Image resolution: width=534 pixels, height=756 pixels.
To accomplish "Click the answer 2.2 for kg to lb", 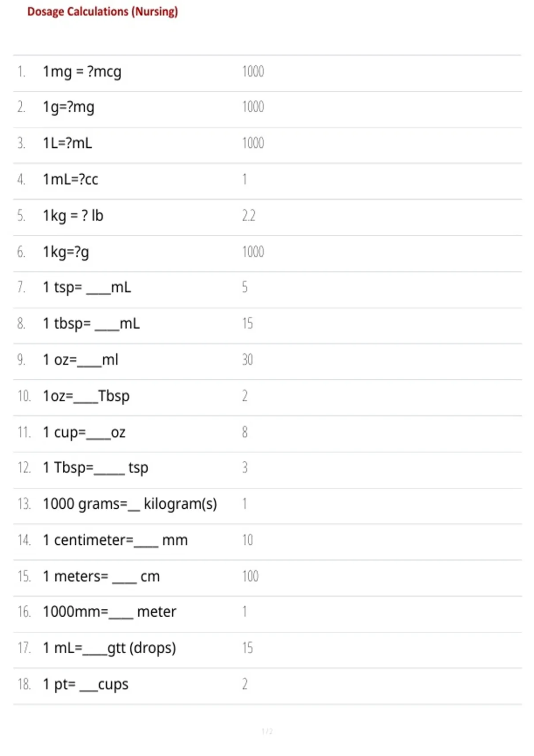I will (249, 216).
